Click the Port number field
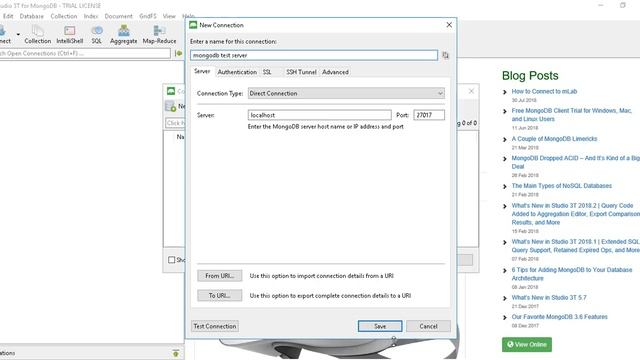Image resolution: width=640 pixels, height=360 pixels. tap(429, 115)
